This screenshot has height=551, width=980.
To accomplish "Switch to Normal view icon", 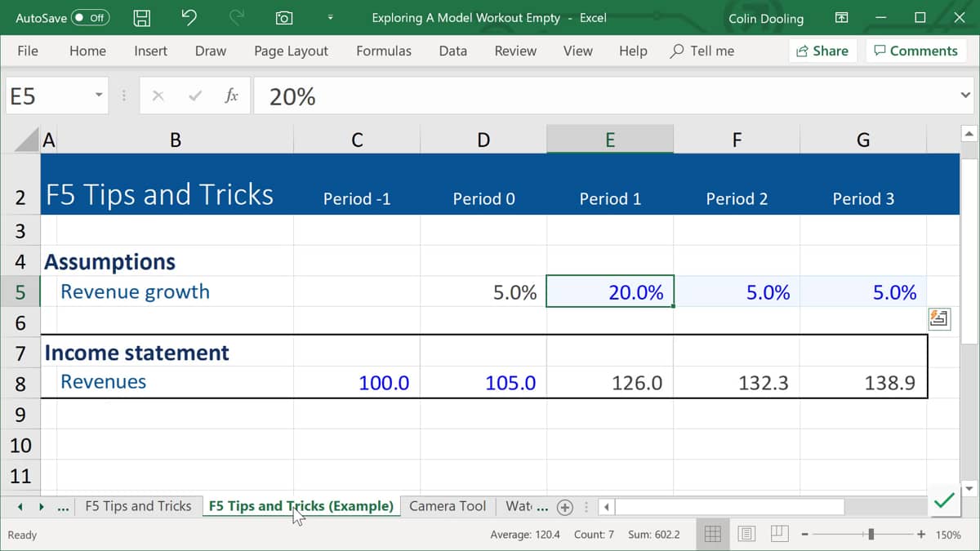I will (x=712, y=534).
